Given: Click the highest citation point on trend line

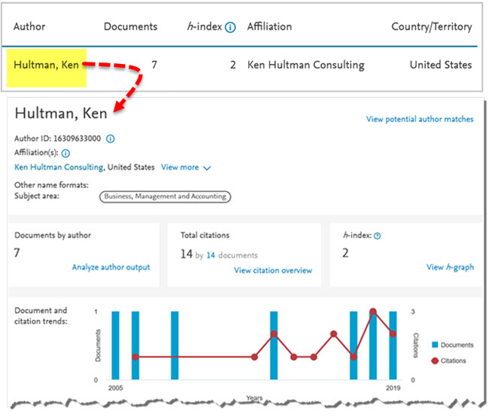Looking at the screenshot, I should click(x=373, y=312).
